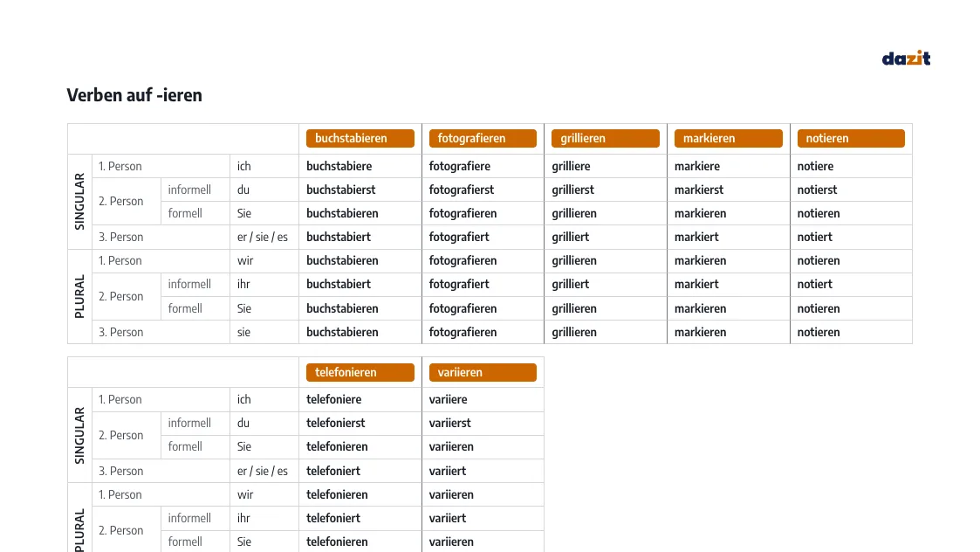Screen dimensions: 980x552
Task: Click the dazit logo
Action: [x=906, y=59]
